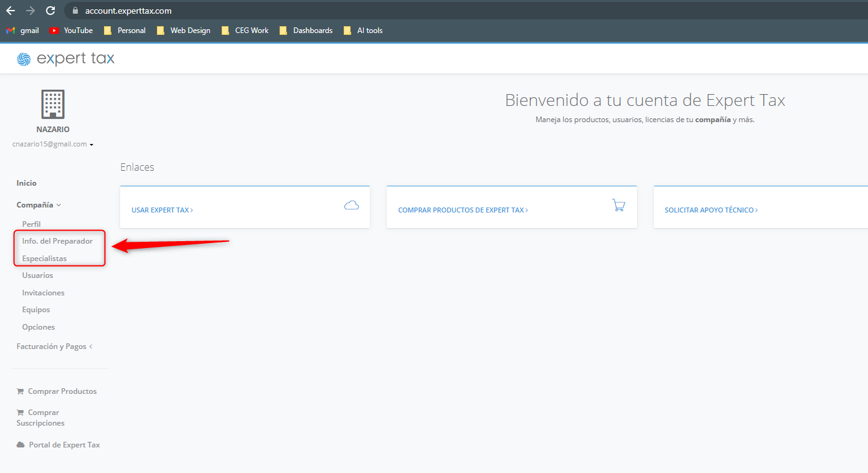
Task: Click the expert tax swirl logo
Action: coord(24,59)
